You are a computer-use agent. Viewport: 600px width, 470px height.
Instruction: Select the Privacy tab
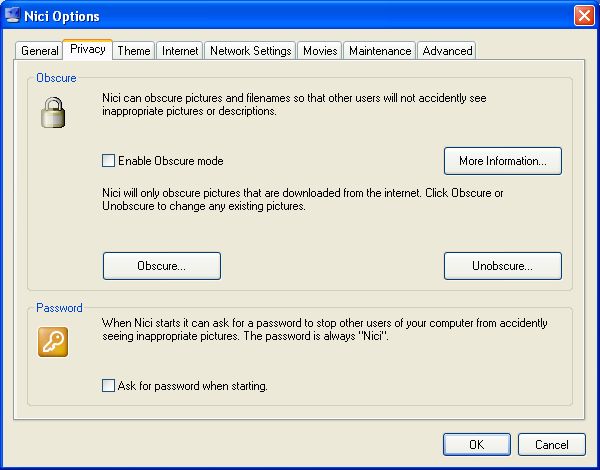[88, 49]
